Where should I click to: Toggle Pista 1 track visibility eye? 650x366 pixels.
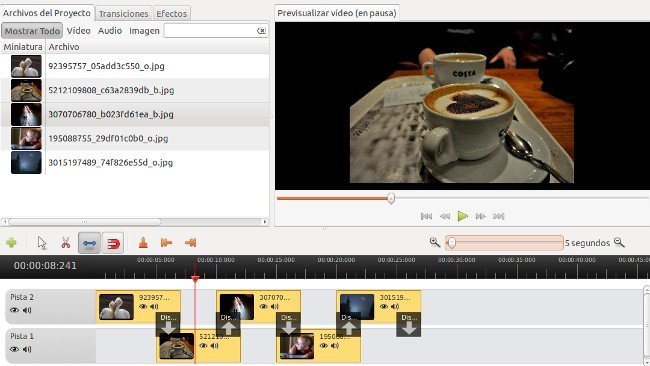[x=15, y=349]
